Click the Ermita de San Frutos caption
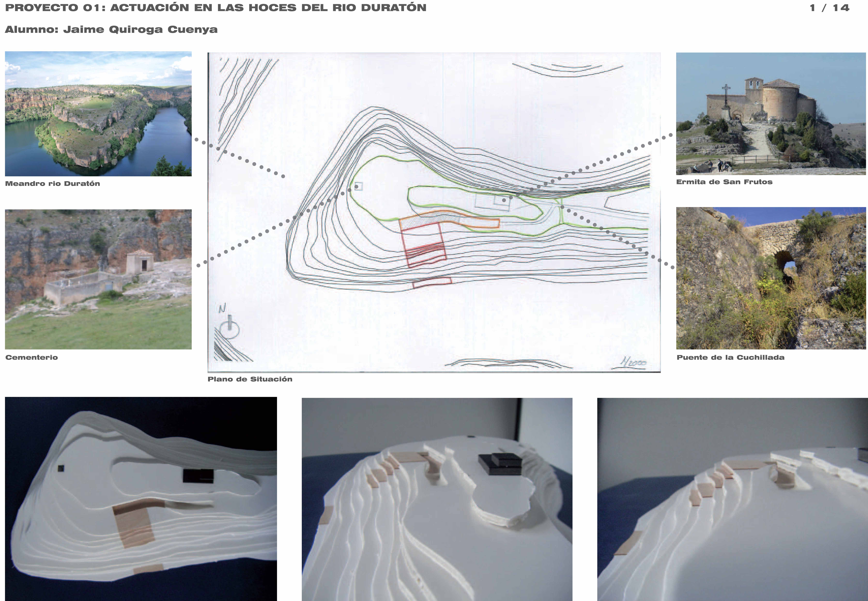868x601 pixels. coord(724,182)
